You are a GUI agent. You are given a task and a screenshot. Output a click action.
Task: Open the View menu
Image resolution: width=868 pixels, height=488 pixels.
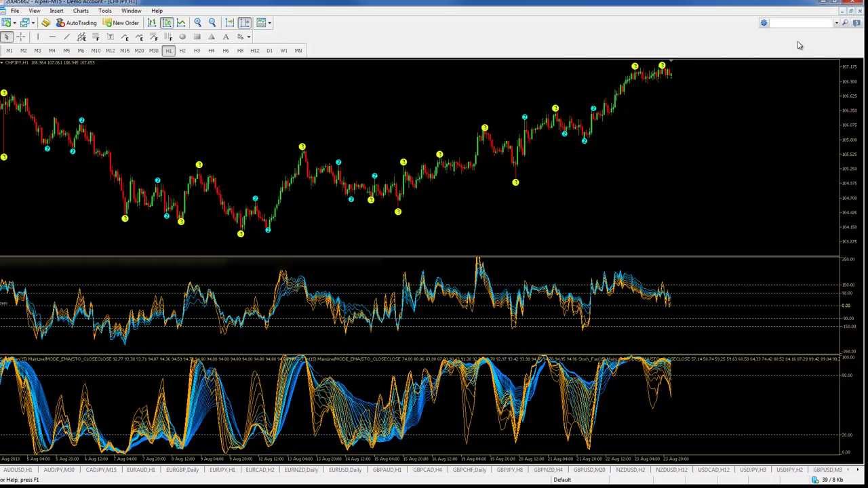click(34, 11)
